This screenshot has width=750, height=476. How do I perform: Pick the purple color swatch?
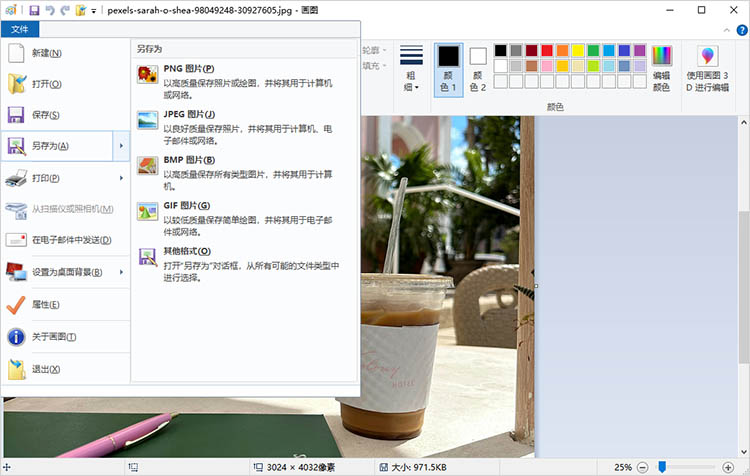pyautogui.click(x=640, y=50)
